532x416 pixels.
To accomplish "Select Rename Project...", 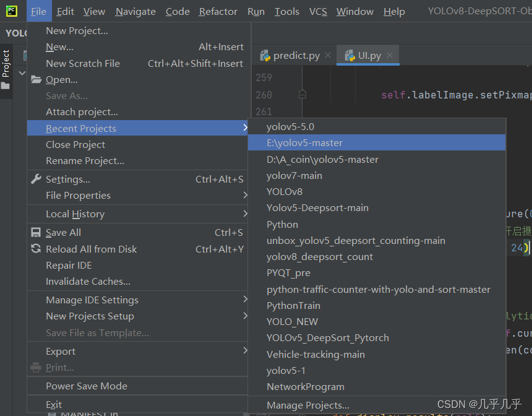I will pyautogui.click(x=137, y=160).
